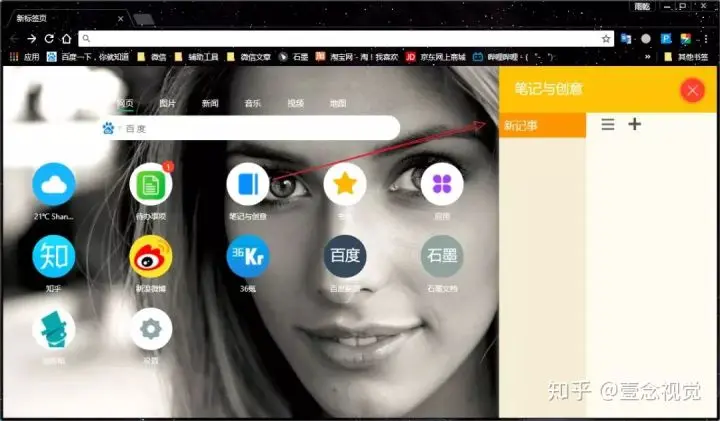Show more bookmarks with double chevron
Viewport: 720px width, 421px height.
pyautogui.click(x=647, y=57)
